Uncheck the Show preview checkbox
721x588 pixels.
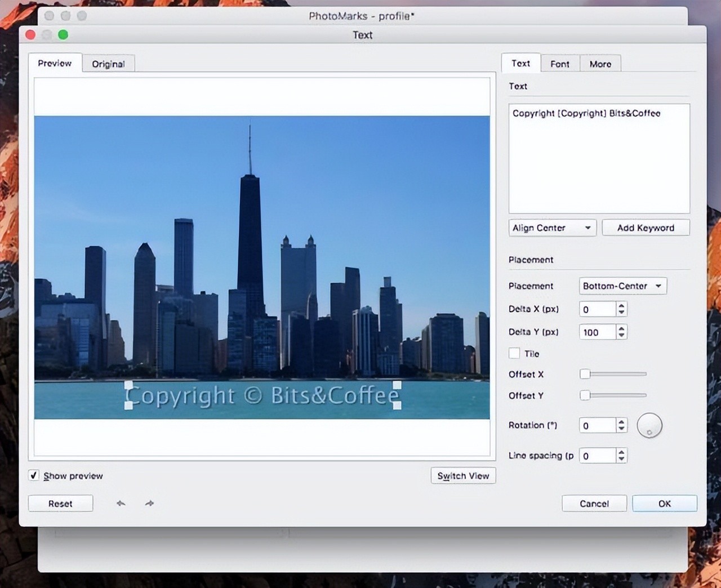pyautogui.click(x=34, y=475)
